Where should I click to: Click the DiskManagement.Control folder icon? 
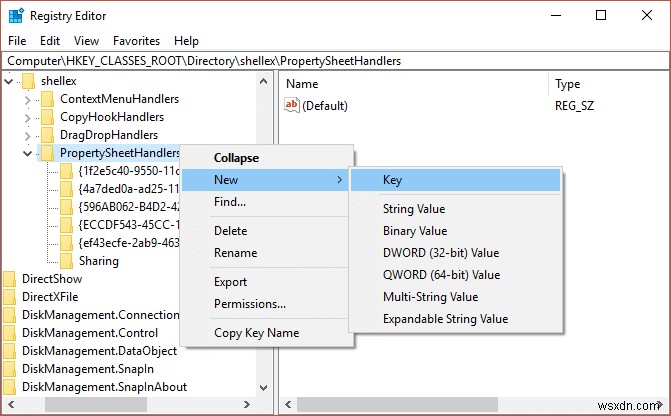(10, 333)
